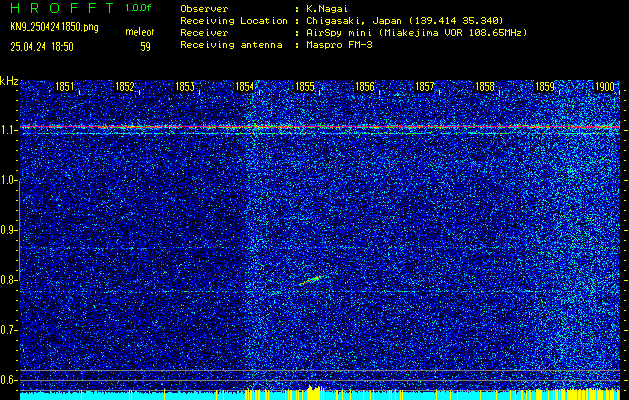Select the Maspro FM-3 antenna text
Image resolution: width=629 pixels, height=400 pixels.
339,45
